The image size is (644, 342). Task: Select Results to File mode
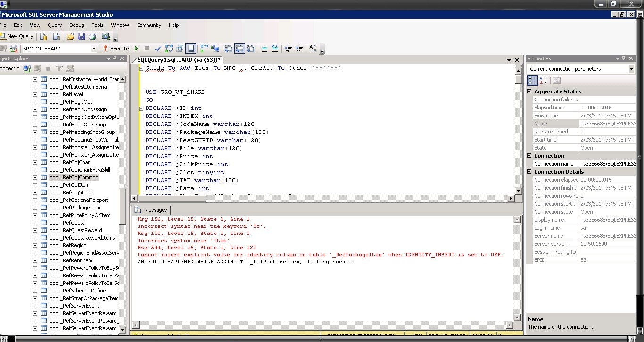pyautogui.click(x=250, y=49)
